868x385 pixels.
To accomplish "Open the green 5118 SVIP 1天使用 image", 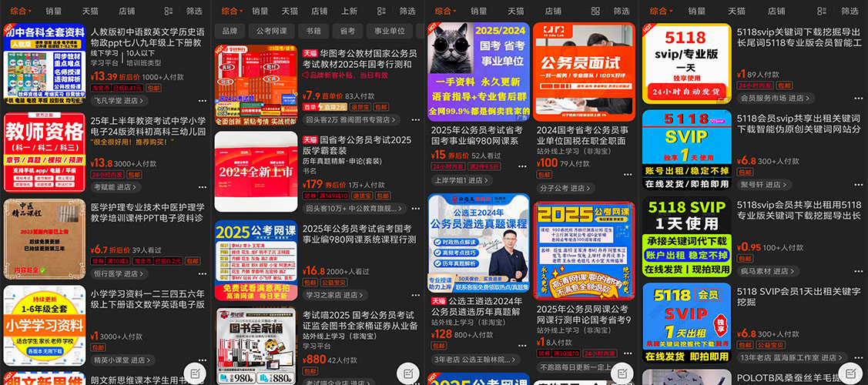I will click(686, 237).
